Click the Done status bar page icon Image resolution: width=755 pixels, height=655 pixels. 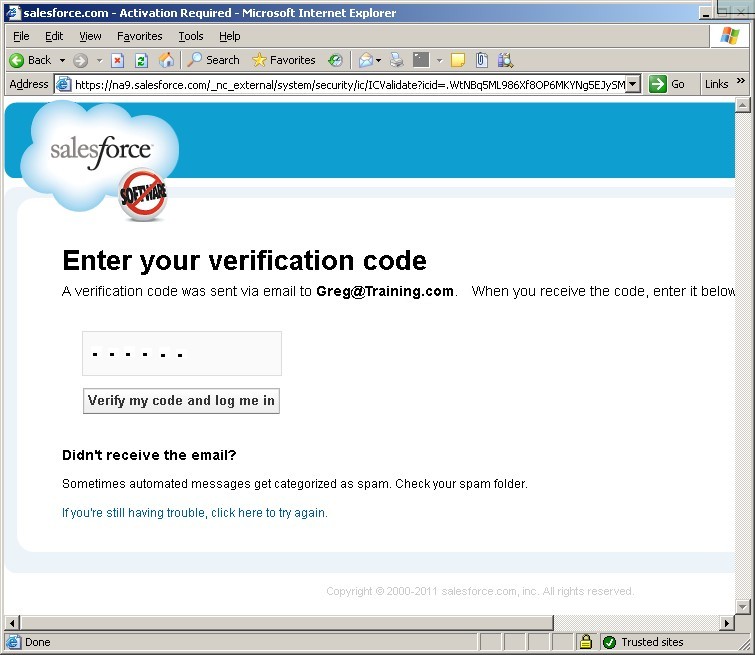tap(13, 642)
